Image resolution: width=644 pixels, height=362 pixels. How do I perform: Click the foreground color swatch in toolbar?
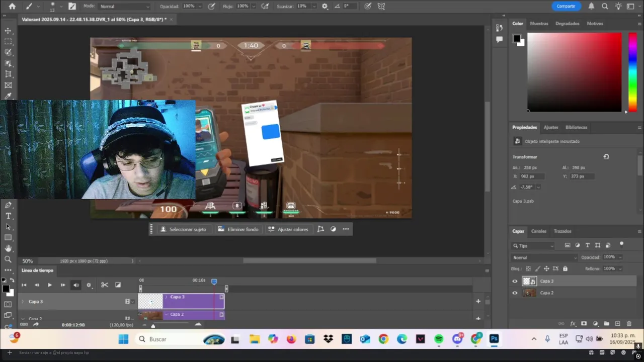click(x=6, y=289)
